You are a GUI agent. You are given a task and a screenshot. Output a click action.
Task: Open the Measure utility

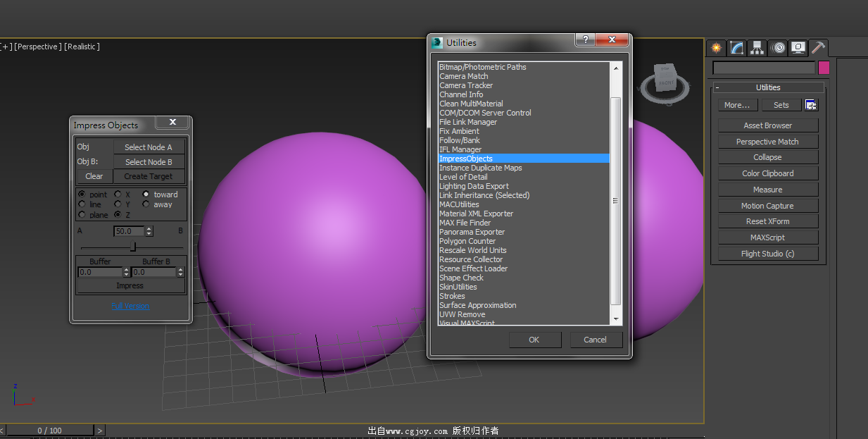768,190
